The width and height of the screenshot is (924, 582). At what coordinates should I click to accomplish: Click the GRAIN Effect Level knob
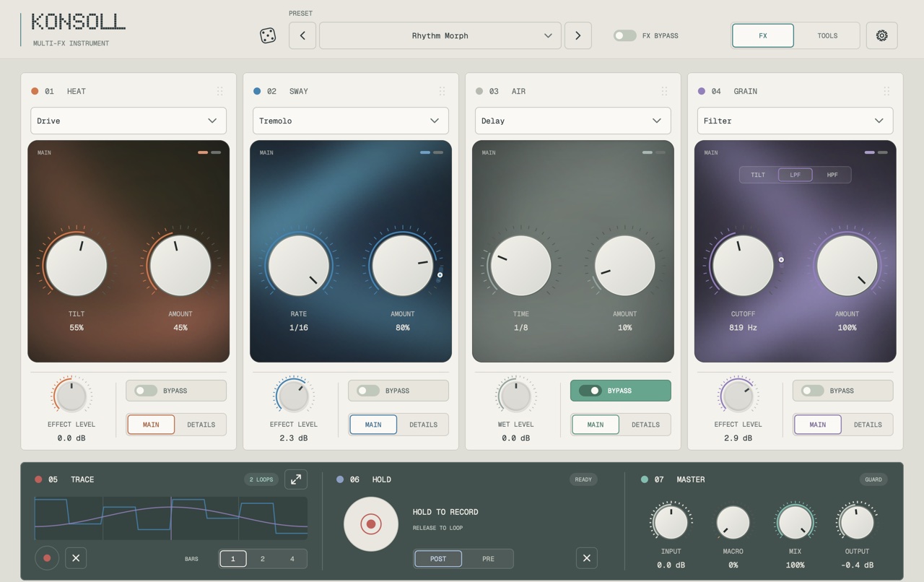(738, 396)
